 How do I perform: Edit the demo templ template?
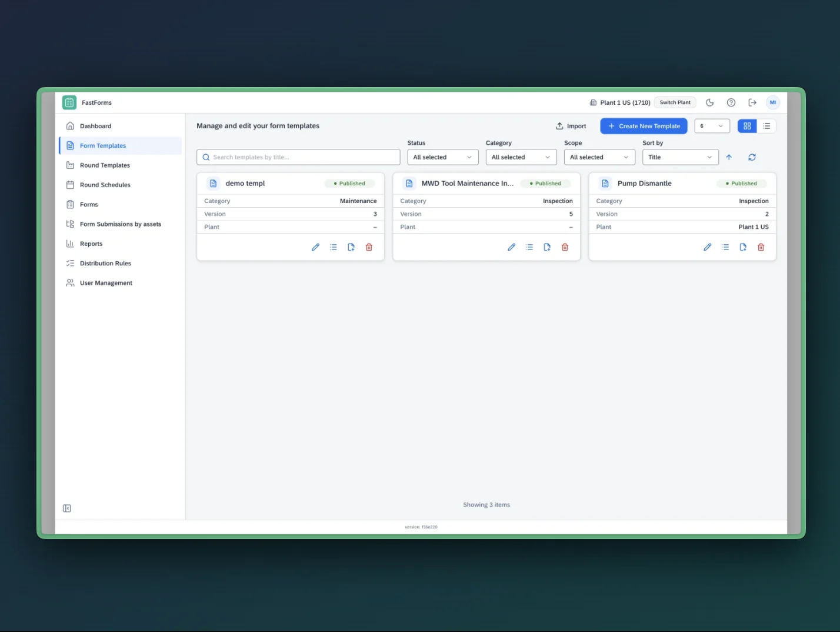point(315,247)
